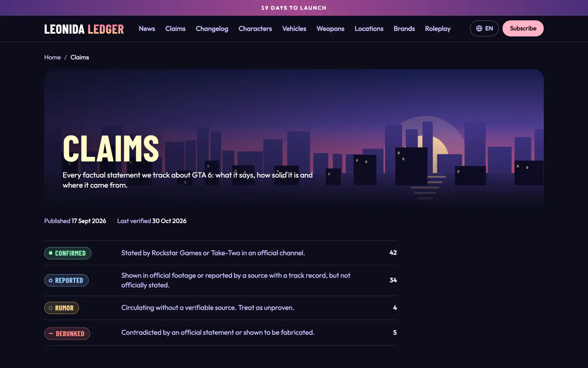The image size is (588, 368).
Task: Follow the Home breadcrumb link
Action: [x=52, y=57]
